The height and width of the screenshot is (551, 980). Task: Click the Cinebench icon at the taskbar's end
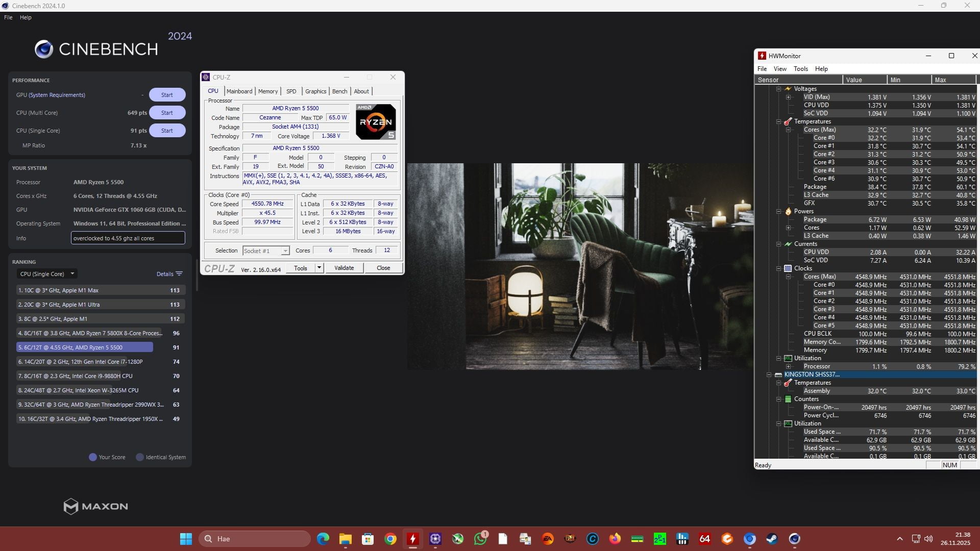click(795, 539)
